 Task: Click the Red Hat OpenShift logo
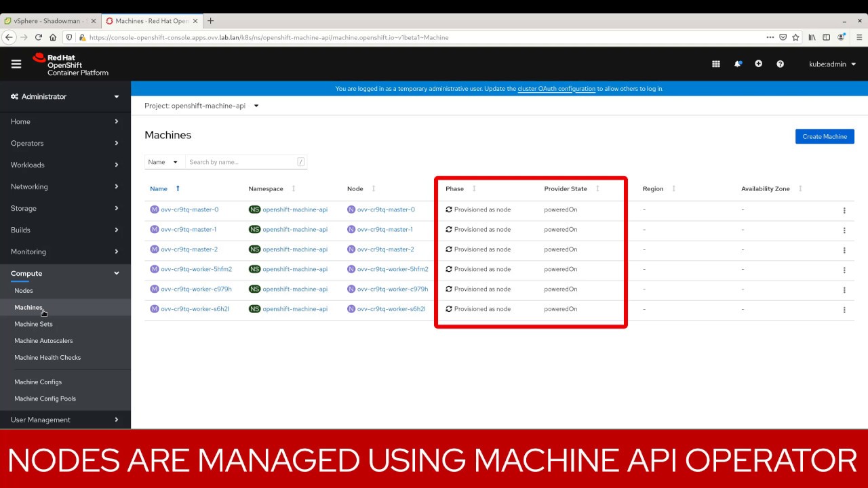point(71,64)
